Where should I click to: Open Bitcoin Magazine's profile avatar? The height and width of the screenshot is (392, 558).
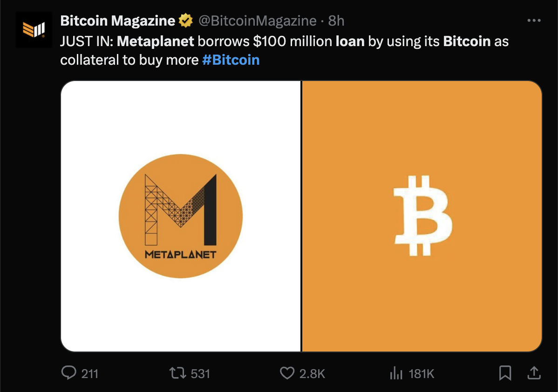(x=34, y=27)
